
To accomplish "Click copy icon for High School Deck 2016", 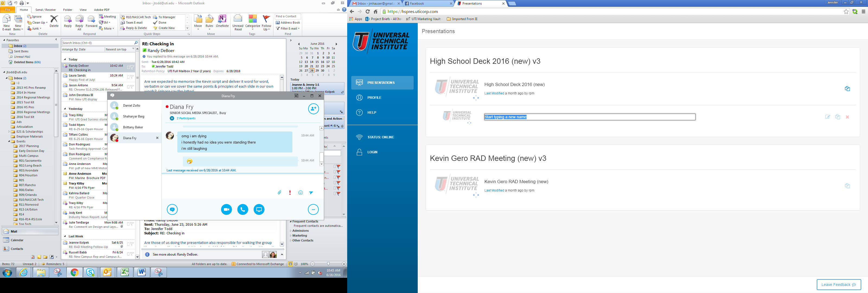I will tap(847, 89).
